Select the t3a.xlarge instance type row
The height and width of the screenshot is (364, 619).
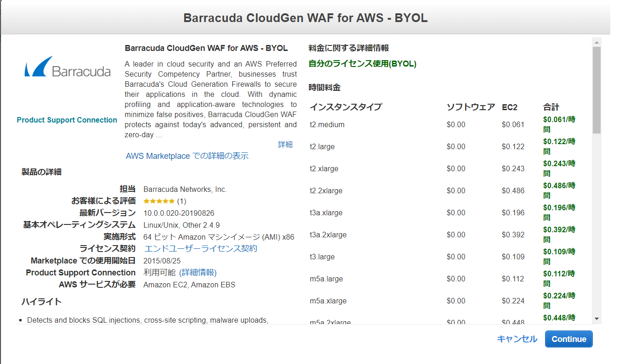click(x=326, y=213)
